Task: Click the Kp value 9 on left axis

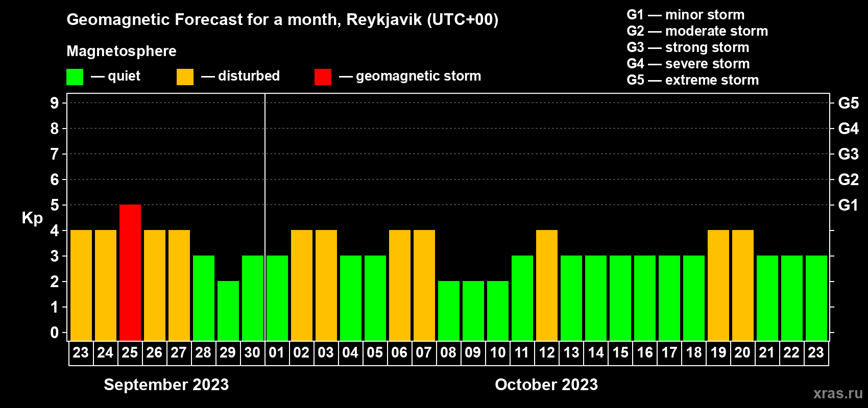Action: tap(55, 103)
